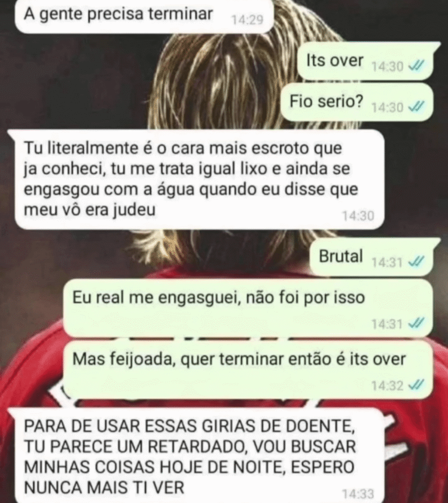Select the all-caps 'PARA DE USAR ESSAS GIRIAS' message
This screenshot has height=503, width=448.
pos(196,456)
